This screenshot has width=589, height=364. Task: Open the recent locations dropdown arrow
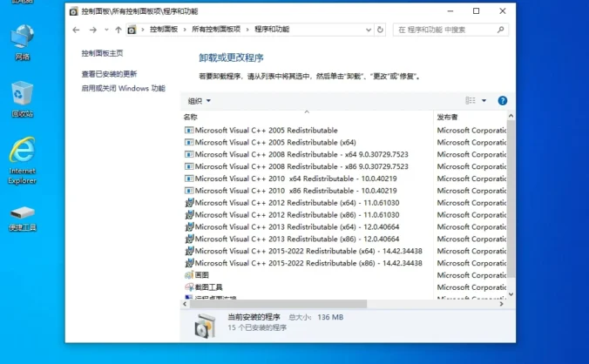106,30
